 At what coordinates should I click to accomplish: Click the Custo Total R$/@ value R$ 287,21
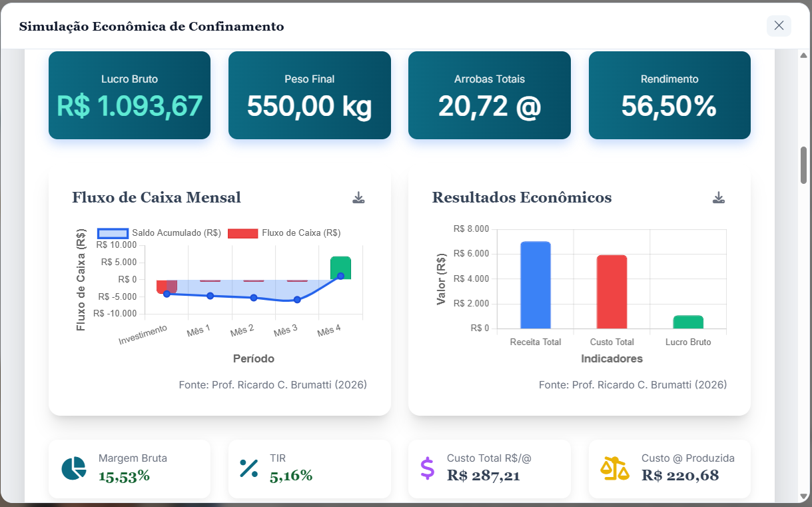(x=484, y=476)
